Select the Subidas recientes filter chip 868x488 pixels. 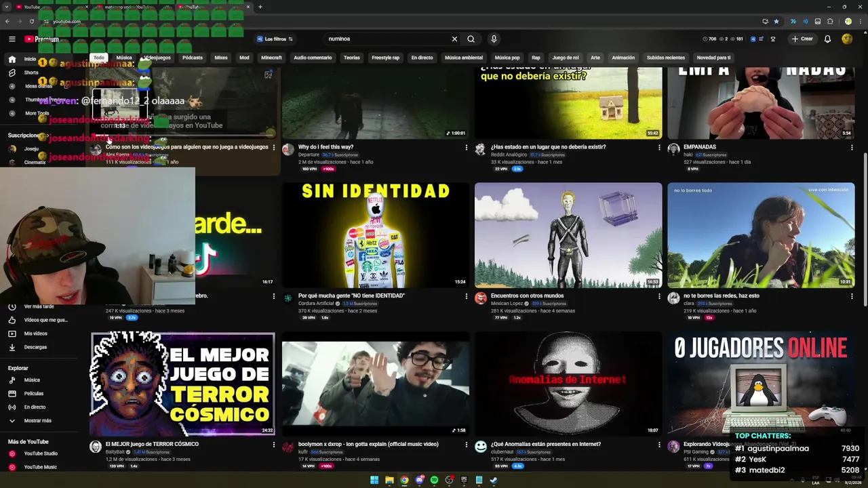coord(665,58)
